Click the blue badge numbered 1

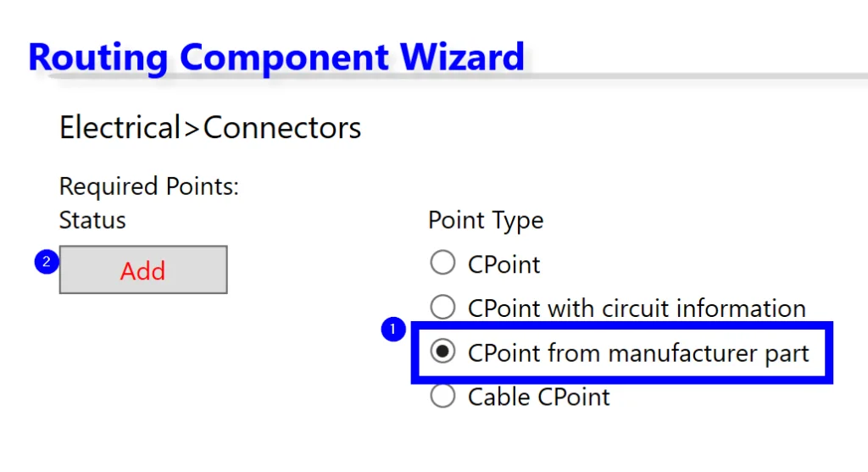pyautogui.click(x=392, y=330)
